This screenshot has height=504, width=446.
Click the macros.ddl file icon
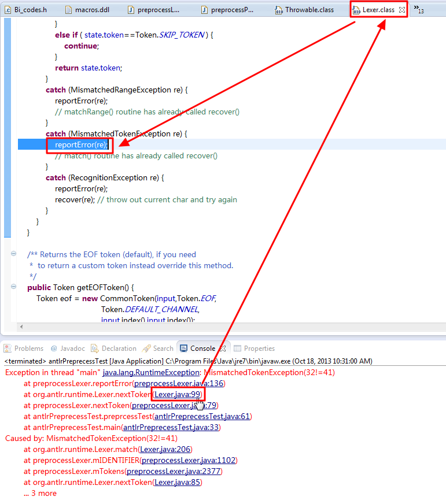[68, 10]
